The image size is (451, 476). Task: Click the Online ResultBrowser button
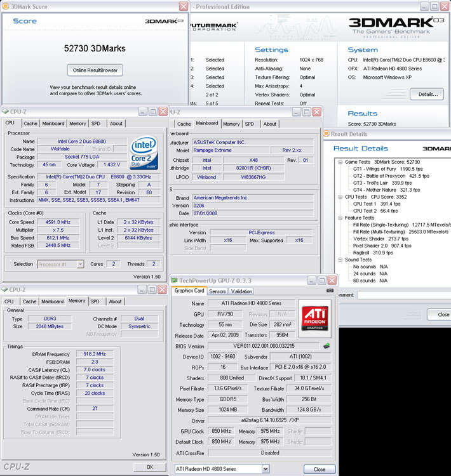pyautogui.click(x=95, y=70)
